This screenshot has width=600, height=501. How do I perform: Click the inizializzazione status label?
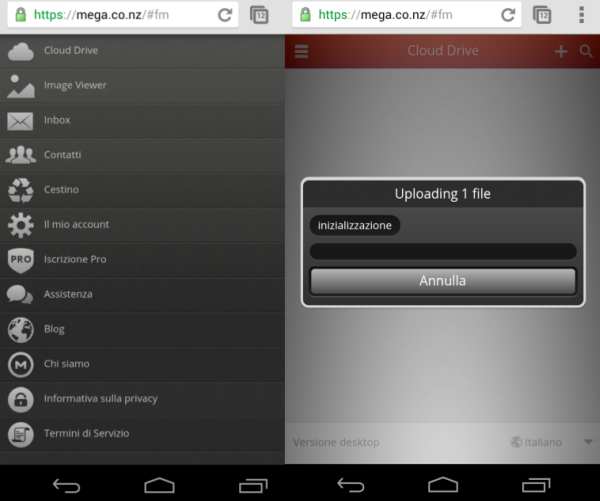pyautogui.click(x=355, y=225)
